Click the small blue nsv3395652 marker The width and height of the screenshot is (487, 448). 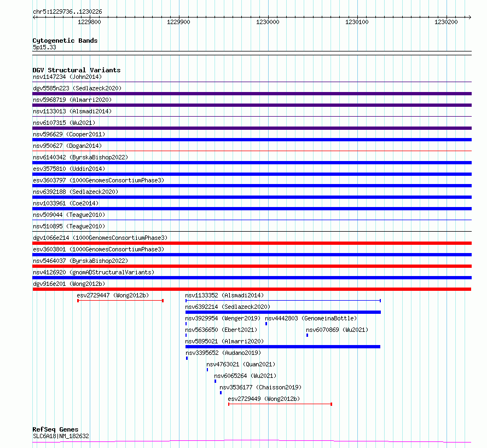coord(187,358)
